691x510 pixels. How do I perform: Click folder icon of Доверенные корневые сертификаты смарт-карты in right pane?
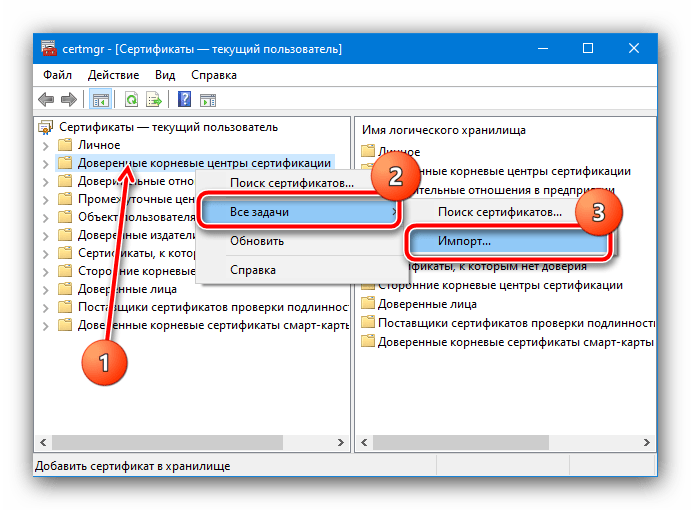click(x=368, y=341)
